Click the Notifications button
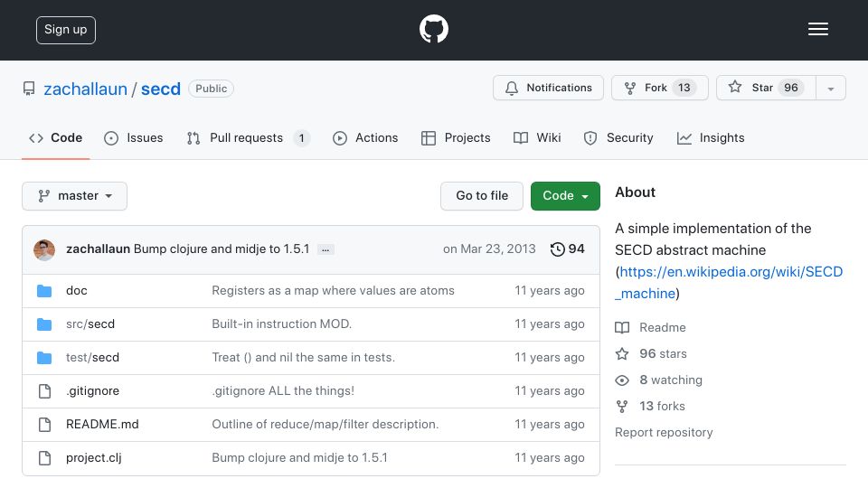 548,88
